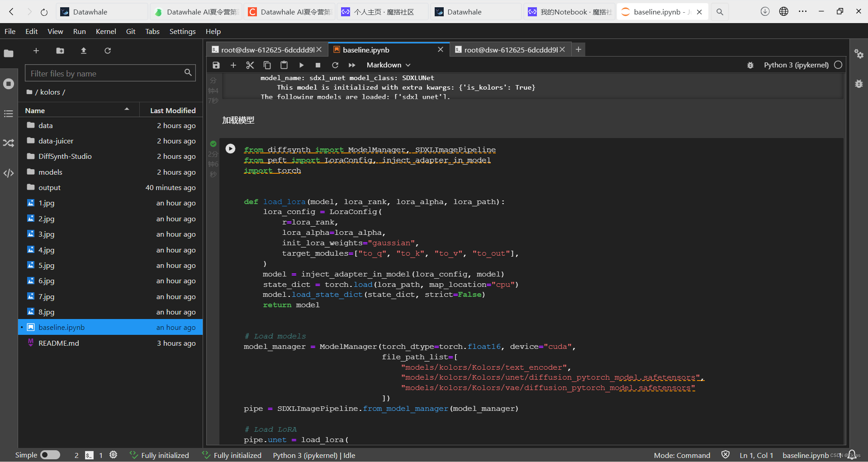Paste cell from clipboard
Viewport: 868px width, 462px height.
284,65
